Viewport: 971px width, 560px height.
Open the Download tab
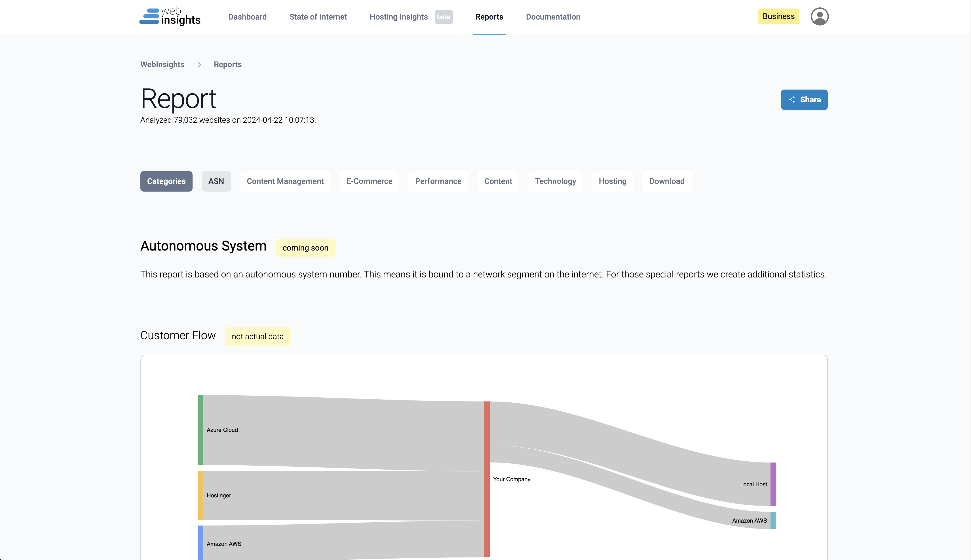pyautogui.click(x=667, y=181)
